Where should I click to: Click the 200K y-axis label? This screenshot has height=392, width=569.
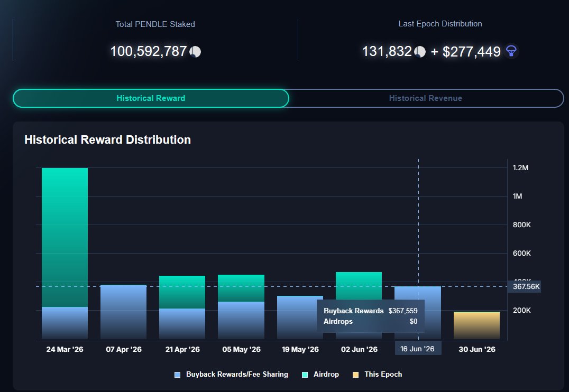coord(521,311)
